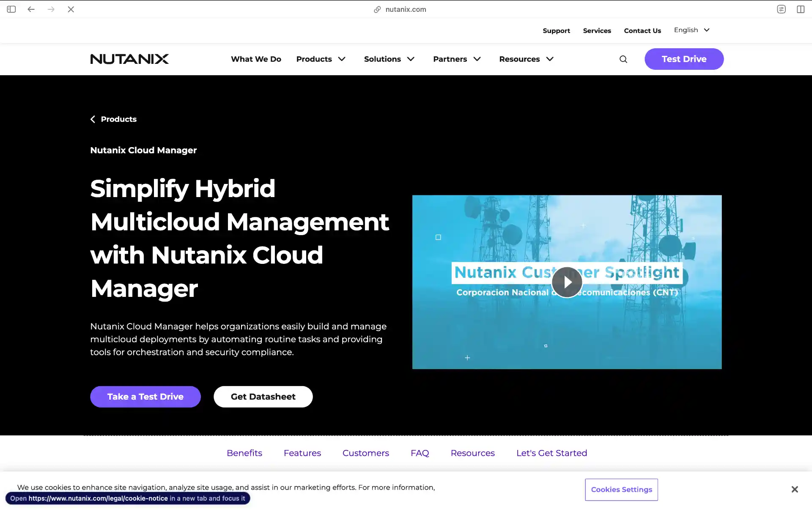Navigate back using the browser back arrow
812x510 pixels.
[31, 9]
